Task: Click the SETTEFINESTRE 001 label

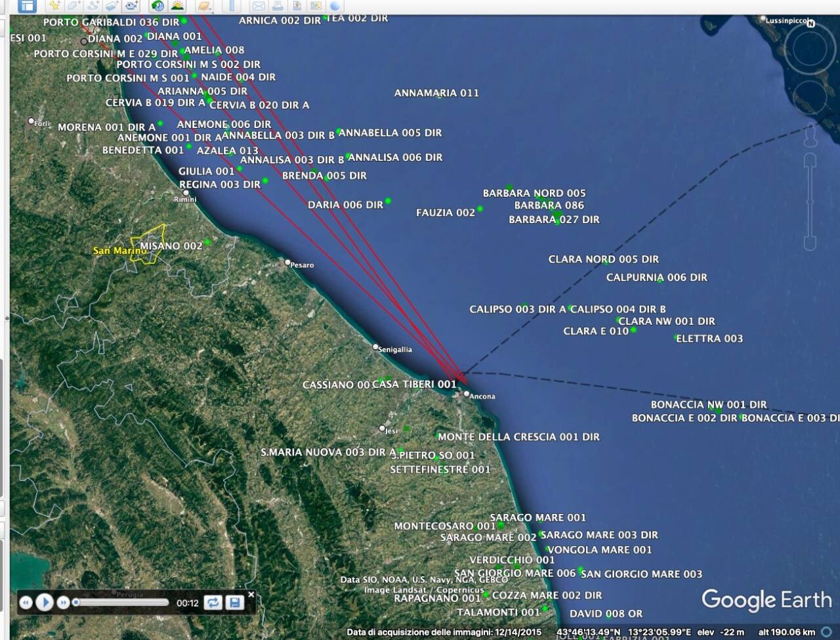Action: pyautogui.click(x=440, y=469)
